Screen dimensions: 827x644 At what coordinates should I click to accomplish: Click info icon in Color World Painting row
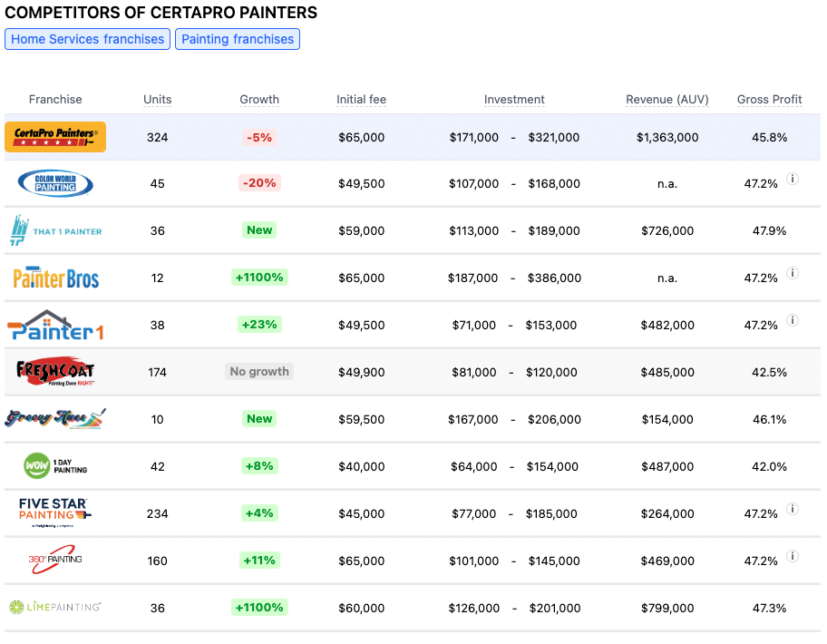click(x=793, y=179)
